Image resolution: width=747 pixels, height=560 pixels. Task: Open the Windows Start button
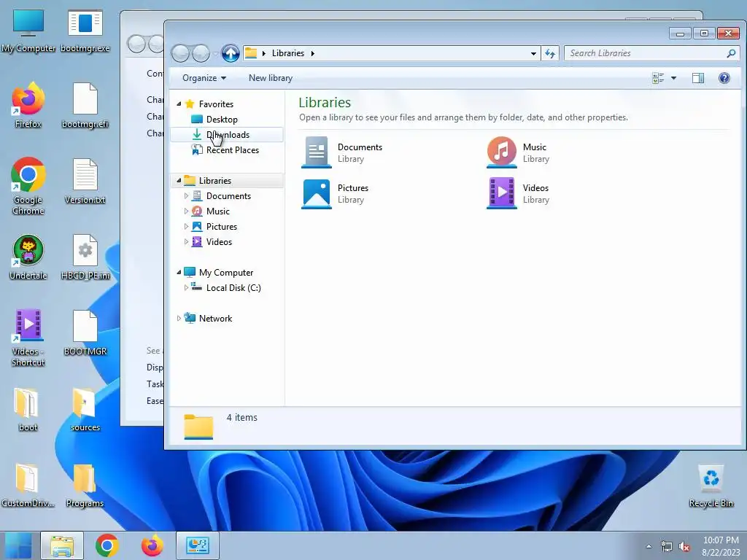(18, 545)
